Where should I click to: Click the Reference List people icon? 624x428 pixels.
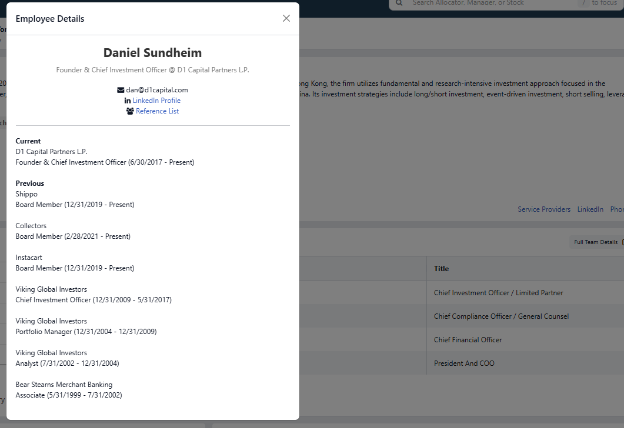pyautogui.click(x=130, y=111)
